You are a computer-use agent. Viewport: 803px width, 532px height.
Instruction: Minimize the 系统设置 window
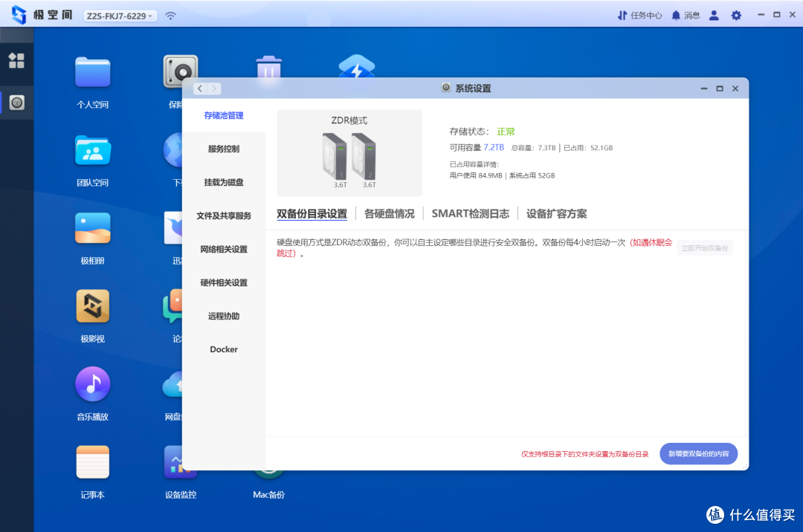704,88
